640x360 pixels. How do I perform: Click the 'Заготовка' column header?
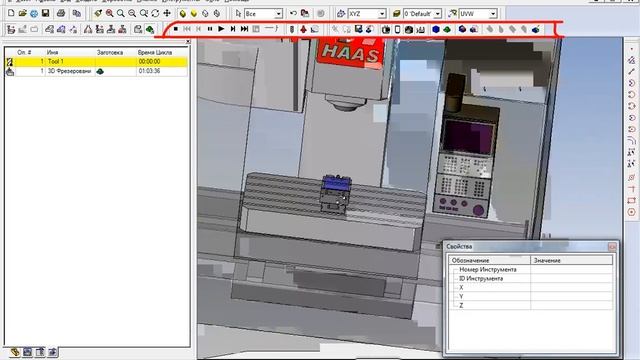point(110,52)
